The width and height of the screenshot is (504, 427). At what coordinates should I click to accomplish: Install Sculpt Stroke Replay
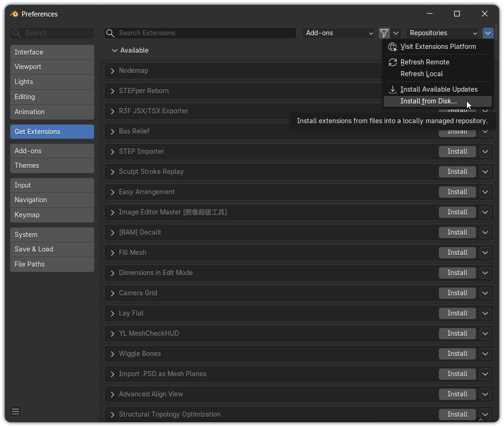point(457,172)
